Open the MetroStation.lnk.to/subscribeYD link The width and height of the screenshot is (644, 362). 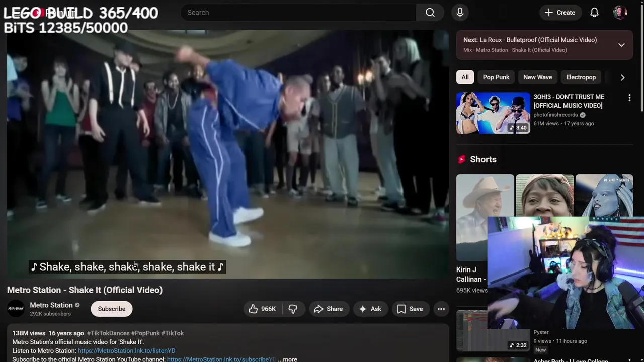pyautogui.click(x=221, y=359)
